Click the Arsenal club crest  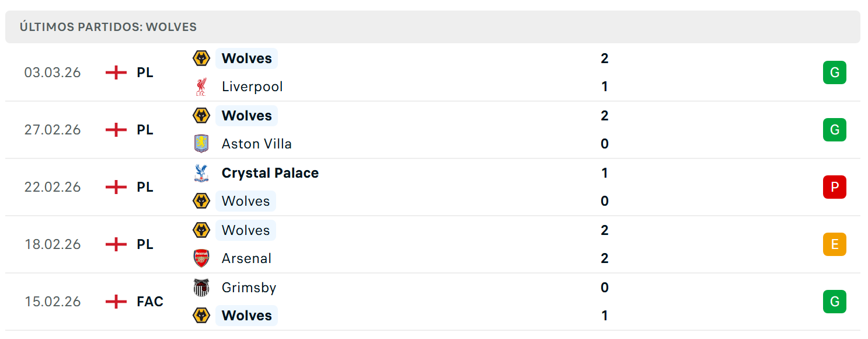click(201, 258)
